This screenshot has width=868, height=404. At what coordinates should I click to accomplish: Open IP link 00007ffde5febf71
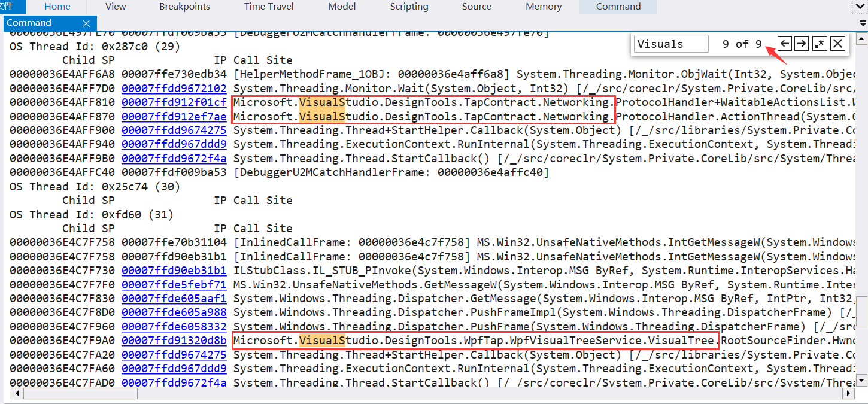point(174,284)
